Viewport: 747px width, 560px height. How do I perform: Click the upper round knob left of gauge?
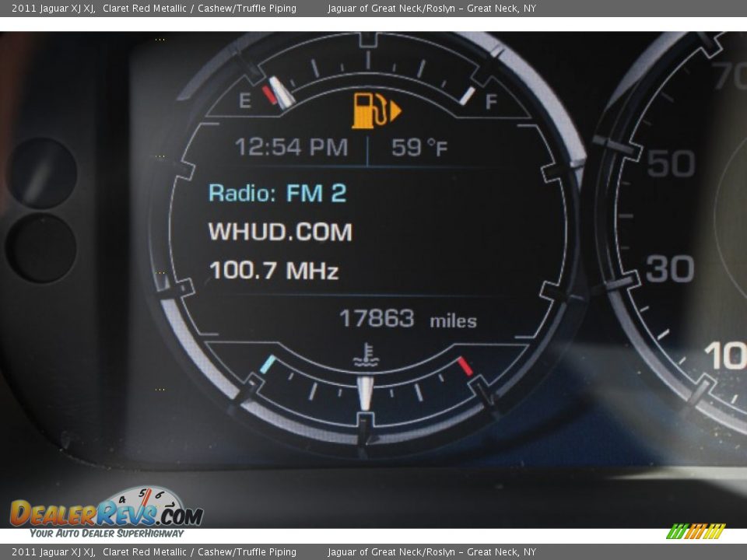click(x=42, y=173)
